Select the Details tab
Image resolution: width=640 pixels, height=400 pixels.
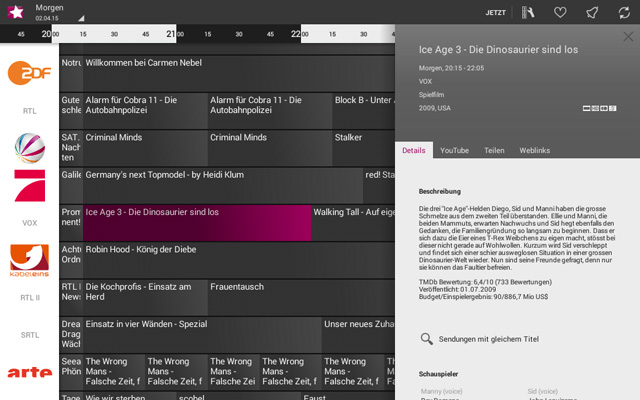coord(414,150)
